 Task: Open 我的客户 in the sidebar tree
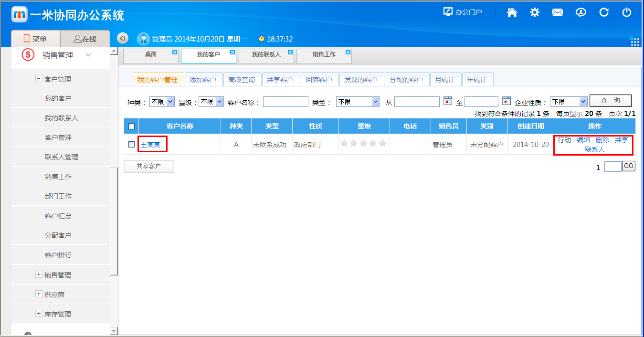coord(58,98)
